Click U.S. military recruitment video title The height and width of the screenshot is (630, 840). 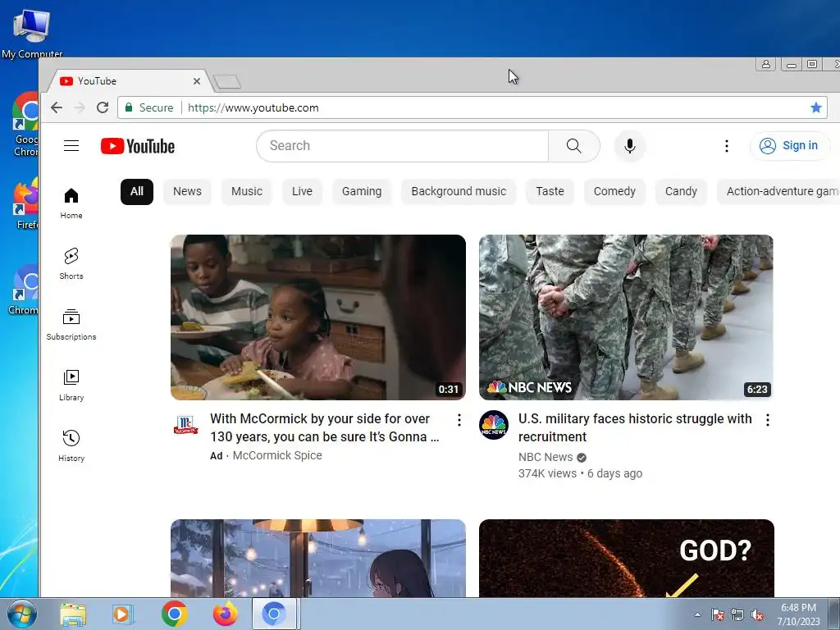(635, 427)
